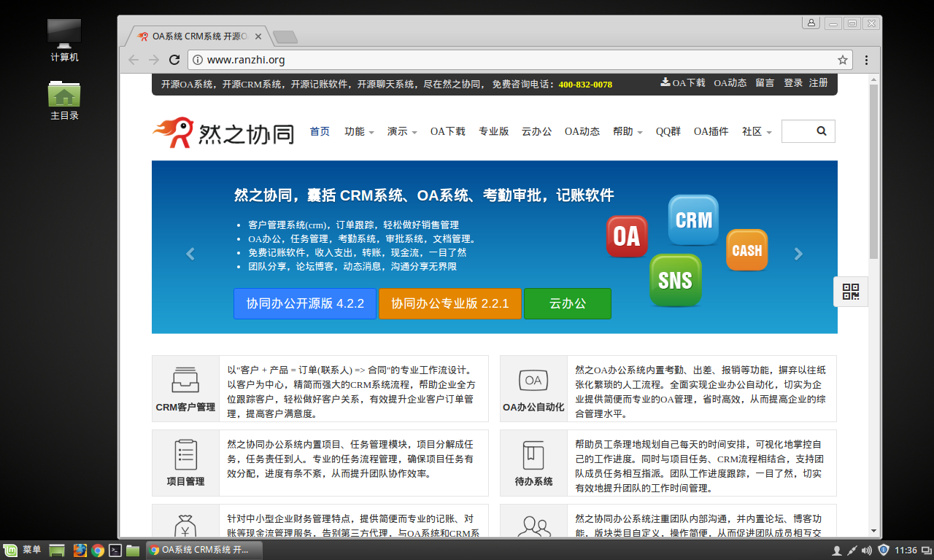The height and width of the screenshot is (560, 934).
Task: Click the shield update icon in tray
Action: pyautogui.click(x=883, y=551)
